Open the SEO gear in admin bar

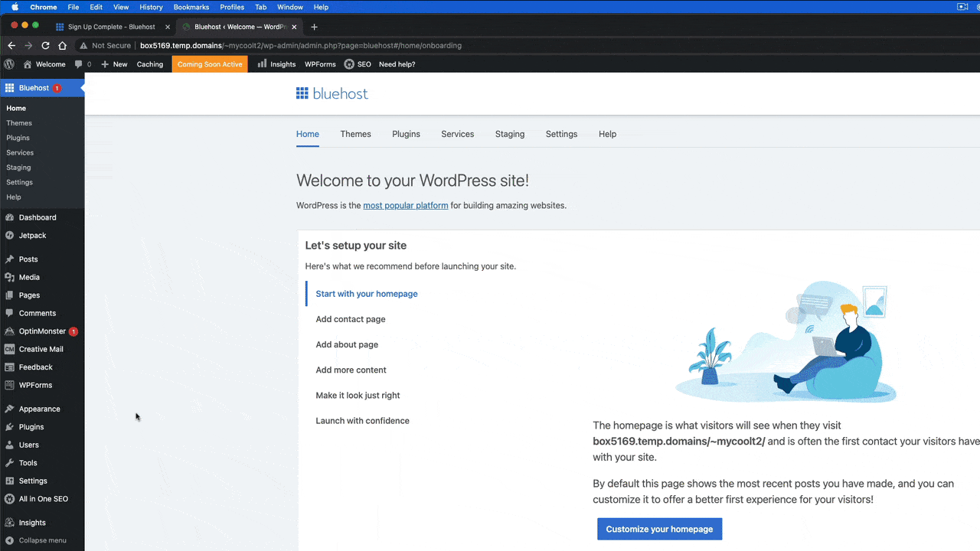coord(358,64)
